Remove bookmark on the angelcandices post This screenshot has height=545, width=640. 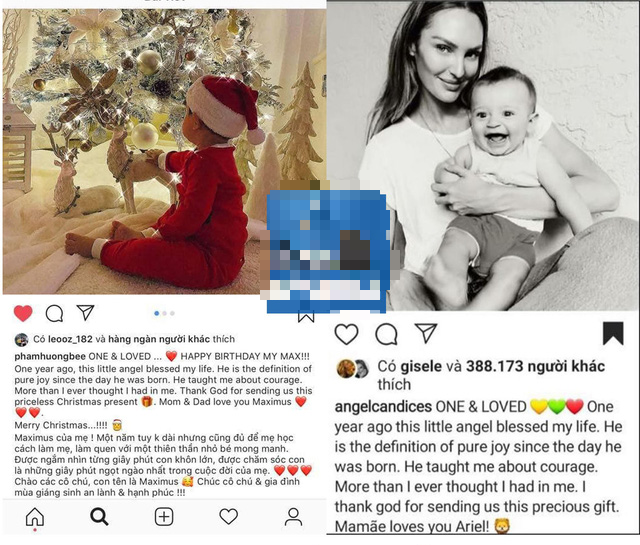(613, 333)
